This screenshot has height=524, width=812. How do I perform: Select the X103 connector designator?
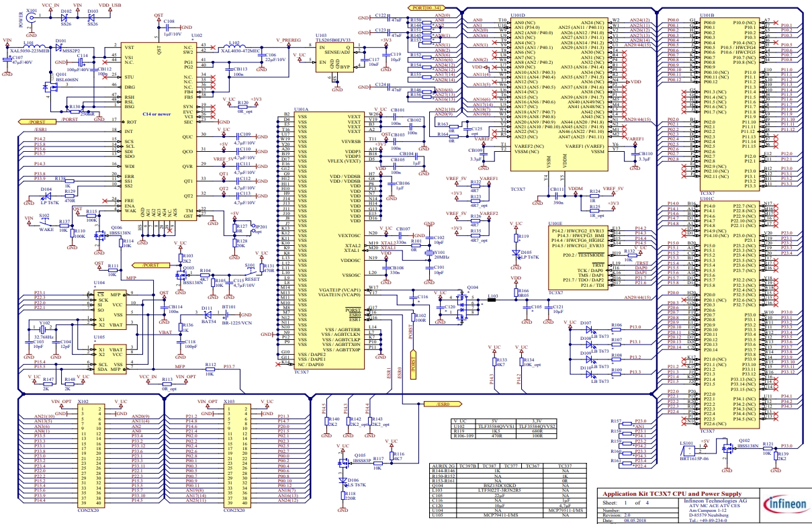pyautogui.click(x=229, y=400)
